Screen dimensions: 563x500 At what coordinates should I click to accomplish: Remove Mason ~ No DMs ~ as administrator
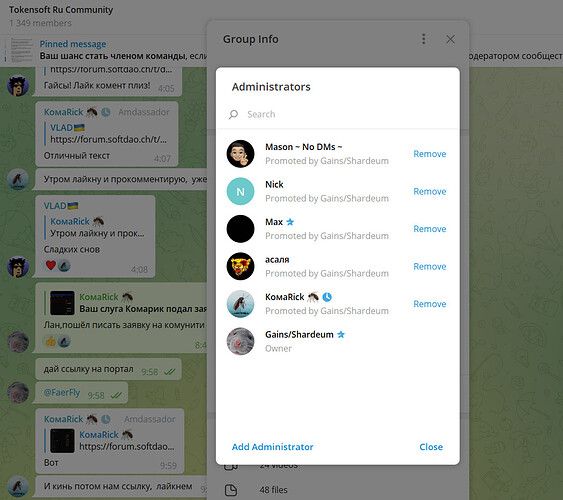[x=429, y=154]
